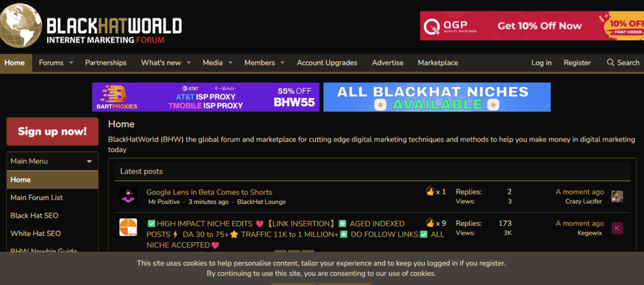Open the Google Lens in Beta Comes to Shorts thread

[209, 192]
